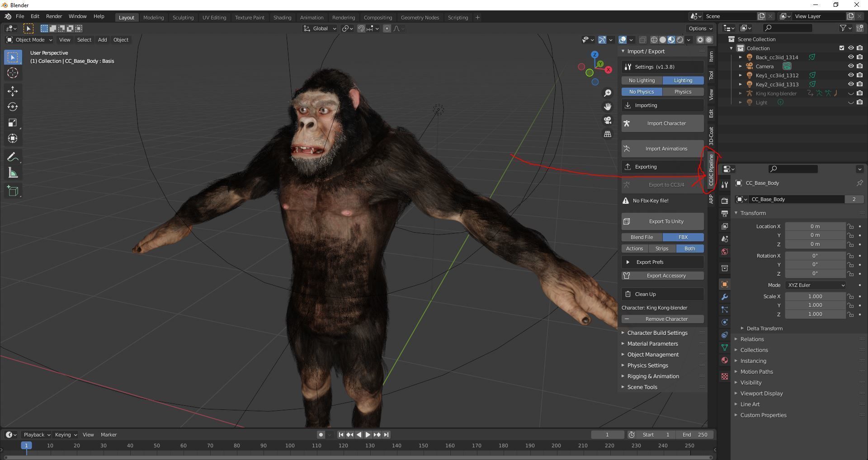Click the timeline playhead at frame 1

click(x=26, y=446)
